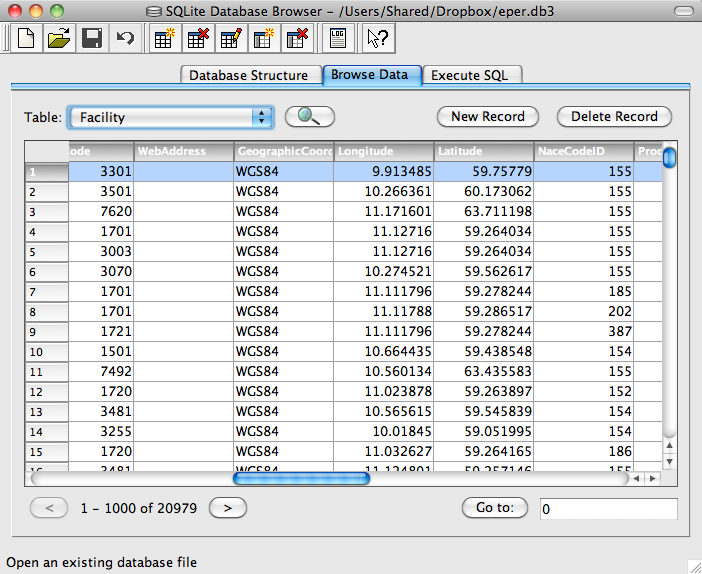Click the magnifying glass search button

[309, 117]
